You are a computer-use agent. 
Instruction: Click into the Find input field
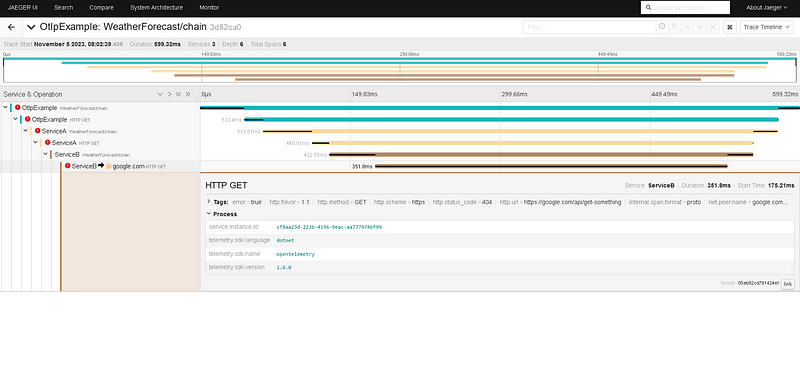tap(589, 27)
